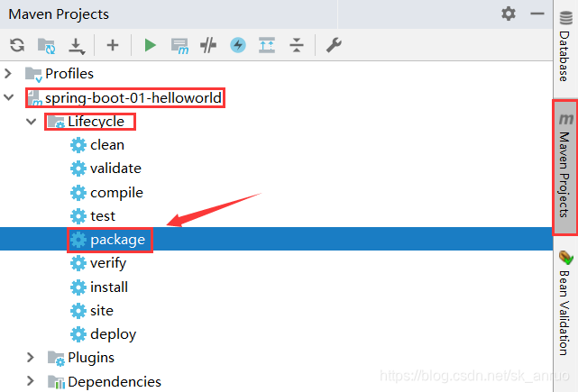This screenshot has height=392, width=578.
Task: Click the Show Dependencies diagram icon
Action: 267,45
